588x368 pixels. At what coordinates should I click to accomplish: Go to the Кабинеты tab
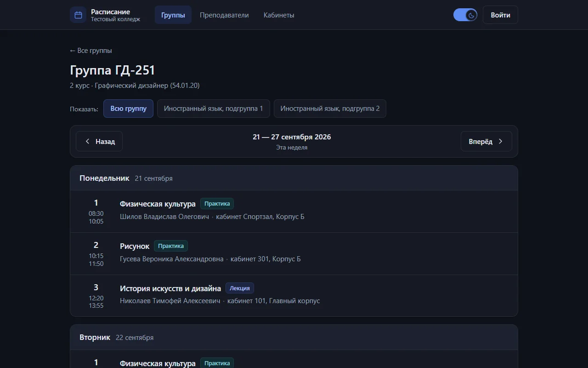coord(279,15)
